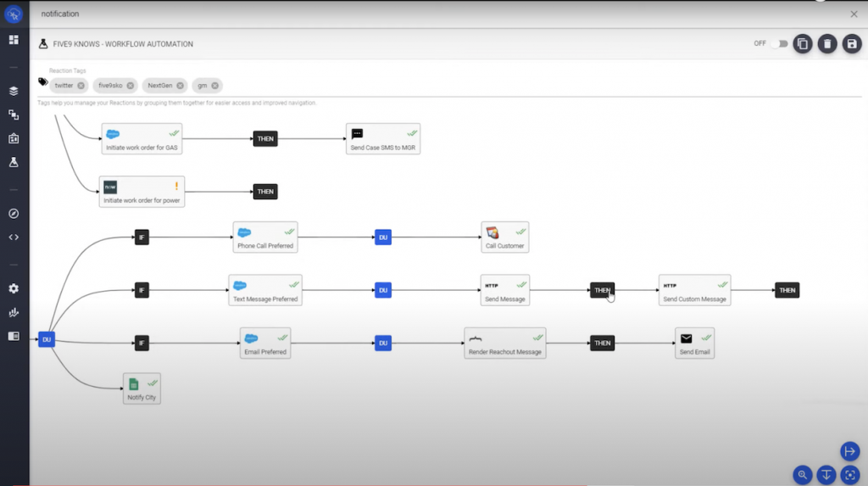The width and height of the screenshot is (868, 486).
Task: Remove the NextGen reaction tag
Action: [x=181, y=86]
